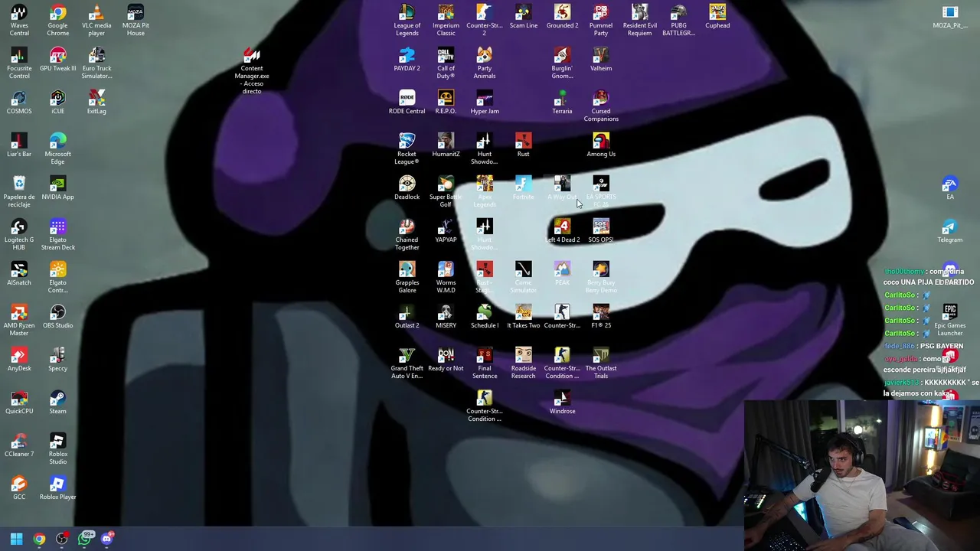The width and height of the screenshot is (980, 551).
Task: Open the Schedule I game shortcut
Action: pyautogui.click(x=485, y=317)
